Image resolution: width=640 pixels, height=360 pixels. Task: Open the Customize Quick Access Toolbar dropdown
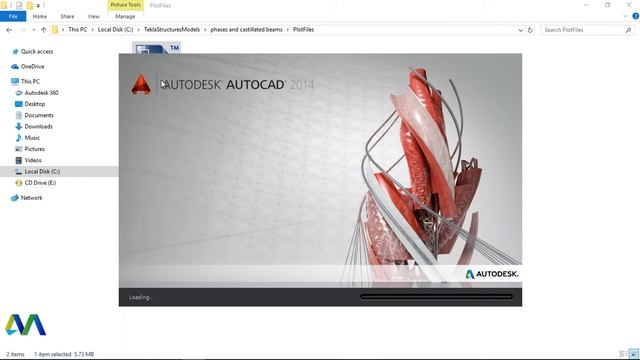point(38,6)
